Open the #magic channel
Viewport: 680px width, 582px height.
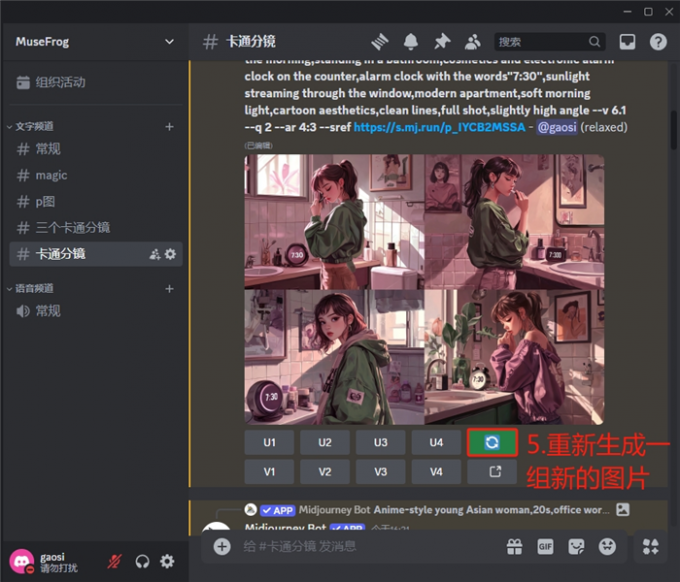pos(95,175)
